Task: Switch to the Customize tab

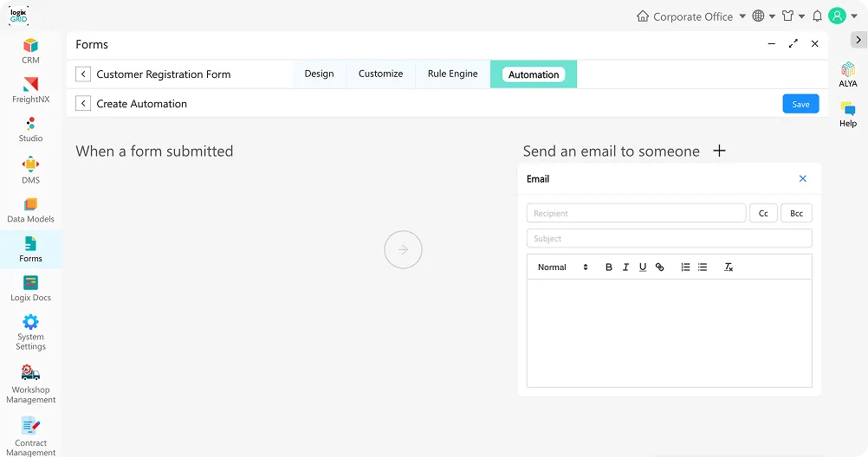Action: click(381, 74)
